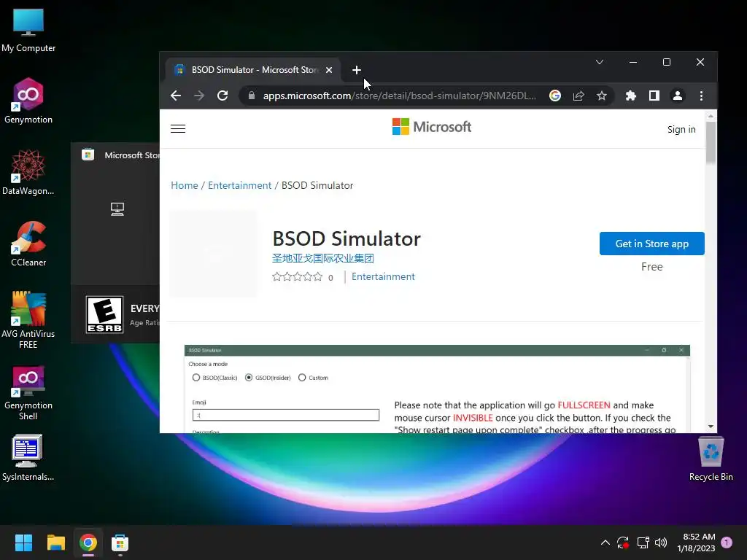The image size is (747, 560).
Task: Open AVG AntiVirus FREE shortcut
Action: point(28,319)
